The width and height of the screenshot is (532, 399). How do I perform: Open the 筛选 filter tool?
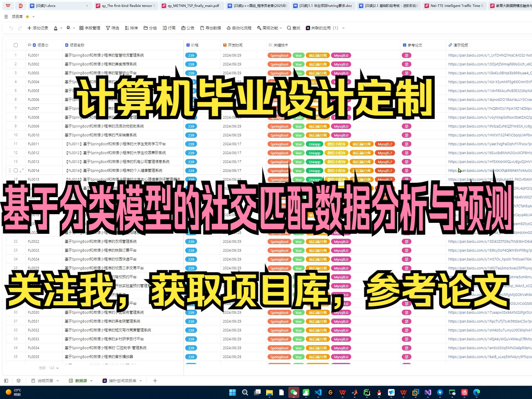[112, 28]
